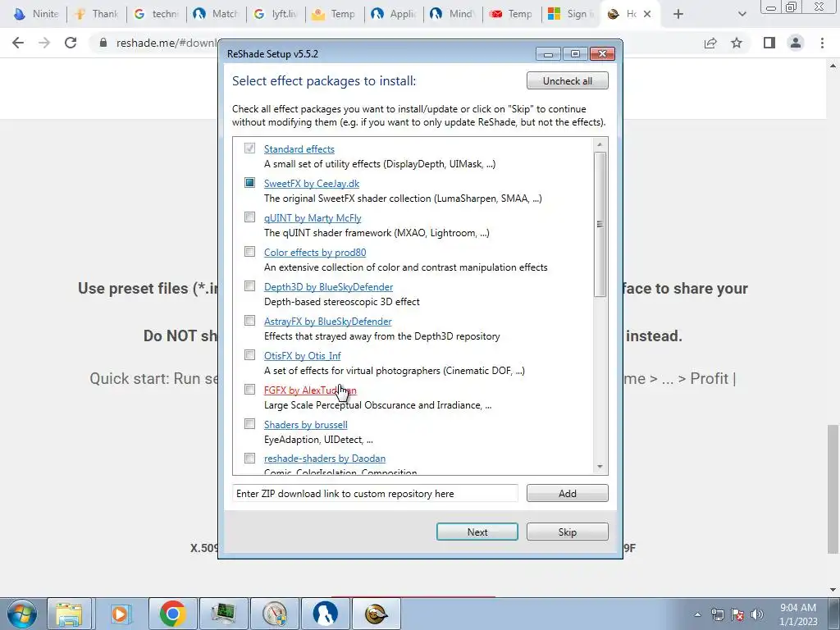The width and height of the screenshot is (840, 630).
Task: Open SweetFX by CeeJay.dk link
Action: pos(311,183)
